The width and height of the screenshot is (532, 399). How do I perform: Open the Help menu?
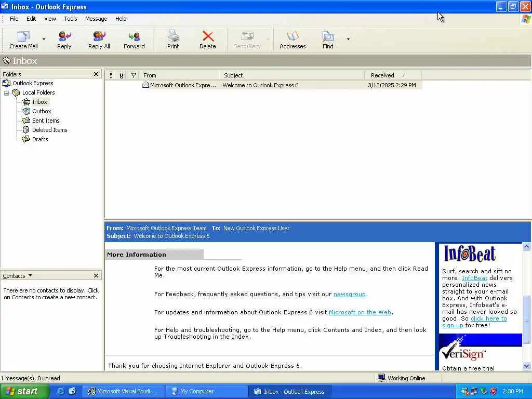121,19
